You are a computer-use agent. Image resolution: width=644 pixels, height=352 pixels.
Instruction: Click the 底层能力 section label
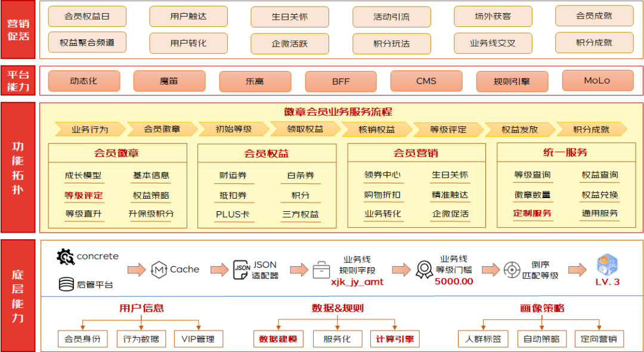pyautogui.click(x=18, y=296)
